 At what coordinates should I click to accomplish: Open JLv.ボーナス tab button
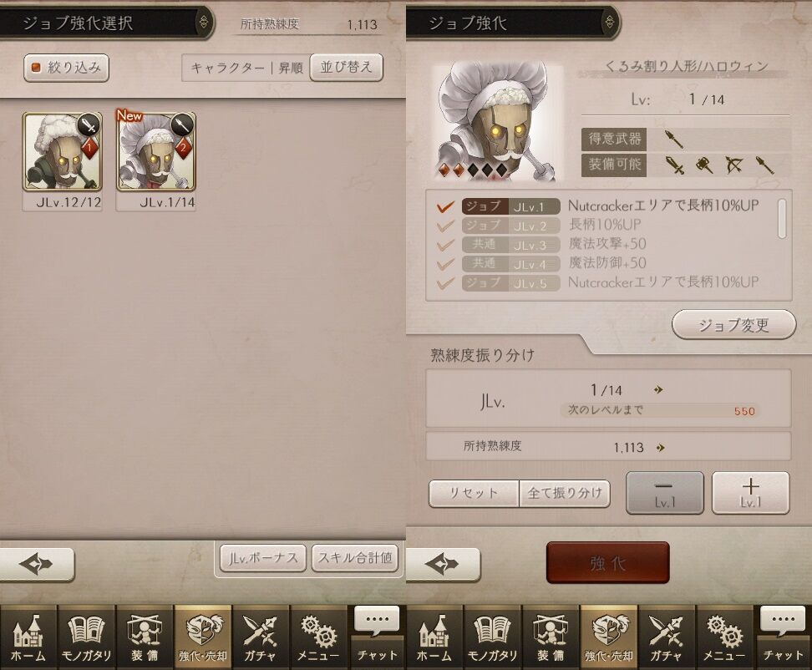(x=263, y=558)
